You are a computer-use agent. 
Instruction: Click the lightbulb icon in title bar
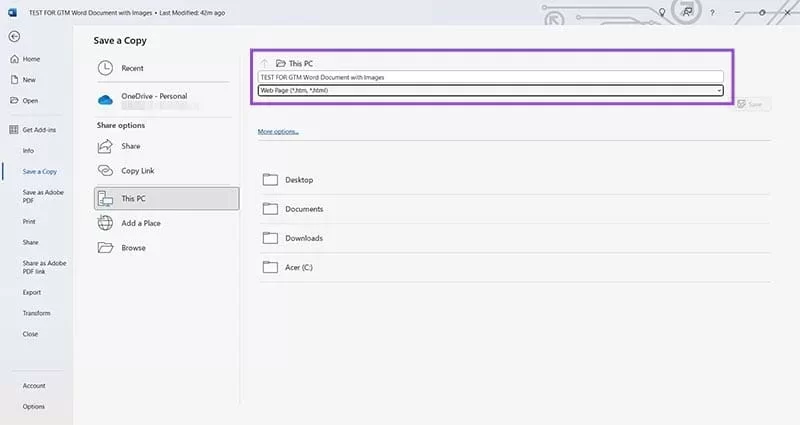[x=662, y=12]
